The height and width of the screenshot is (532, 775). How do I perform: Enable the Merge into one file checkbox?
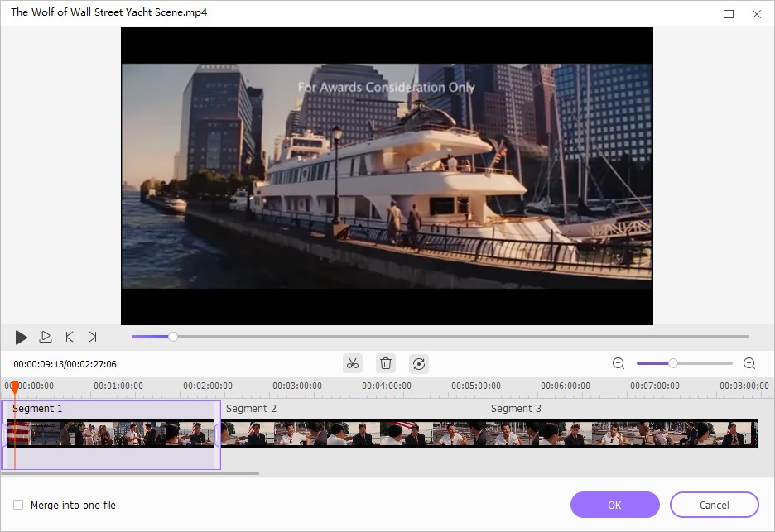coord(17,505)
